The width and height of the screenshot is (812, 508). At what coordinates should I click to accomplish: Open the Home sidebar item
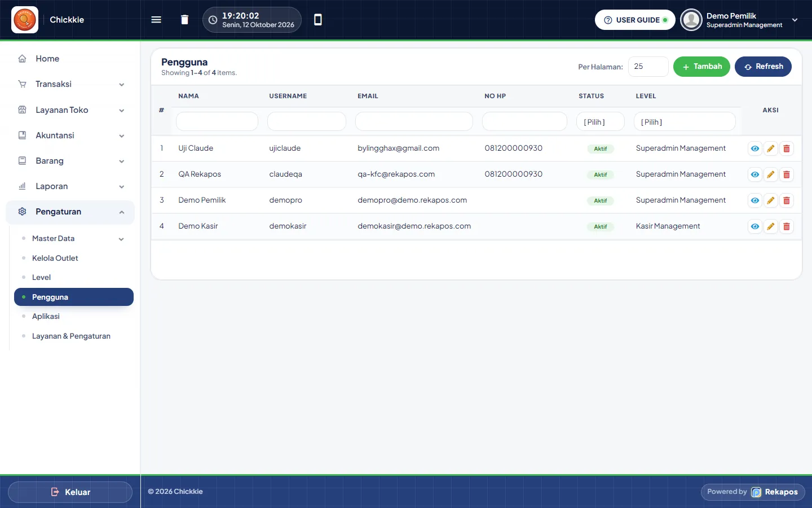(x=70, y=59)
